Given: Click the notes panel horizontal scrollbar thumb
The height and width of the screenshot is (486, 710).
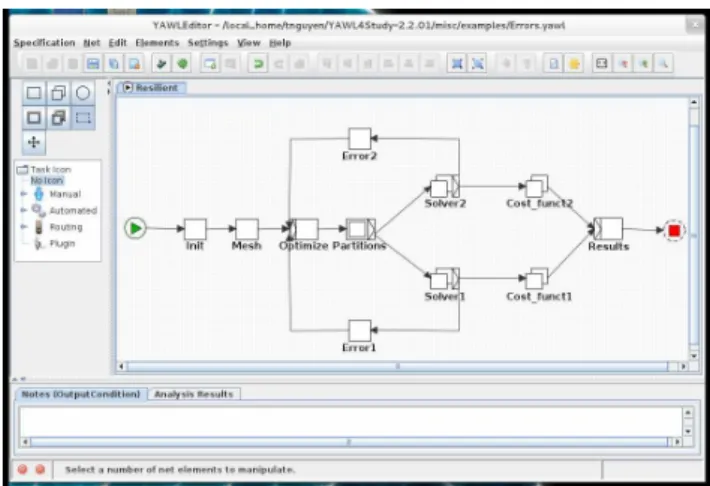Looking at the screenshot, I should pyautogui.click(x=349, y=442).
